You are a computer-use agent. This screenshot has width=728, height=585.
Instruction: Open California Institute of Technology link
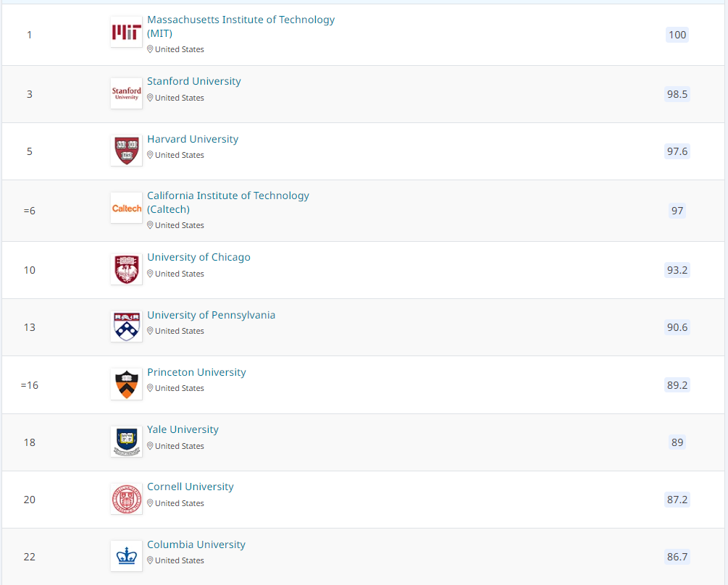click(x=228, y=195)
